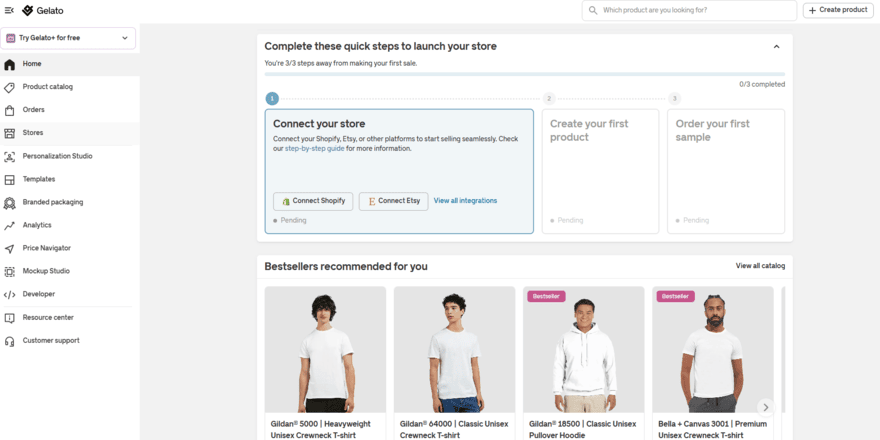Open Gildan 5000 Heavyweight T-shirt thumbnail
This screenshot has width=880, height=440.
pyautogui.click(x=325, y=350)
